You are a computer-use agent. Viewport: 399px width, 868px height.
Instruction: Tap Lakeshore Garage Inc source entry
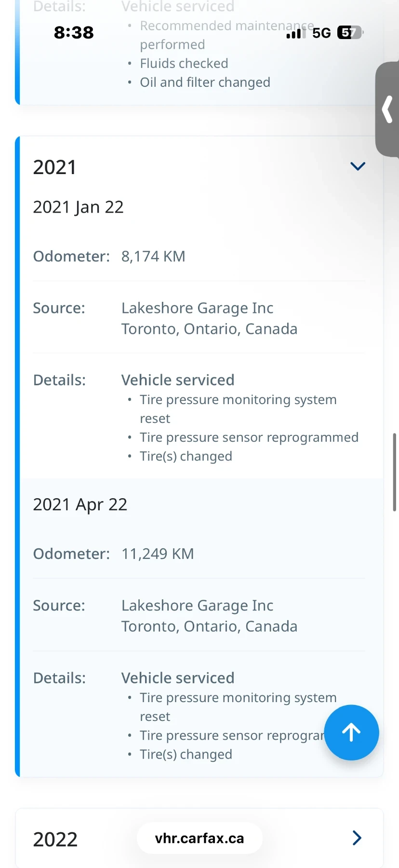click(197, 308)
